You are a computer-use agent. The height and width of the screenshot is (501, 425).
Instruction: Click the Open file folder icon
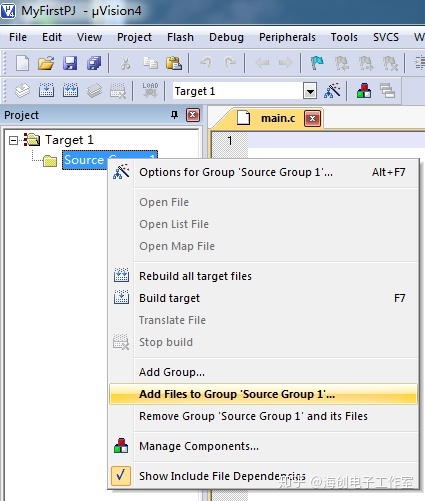(x=46, y=63)
